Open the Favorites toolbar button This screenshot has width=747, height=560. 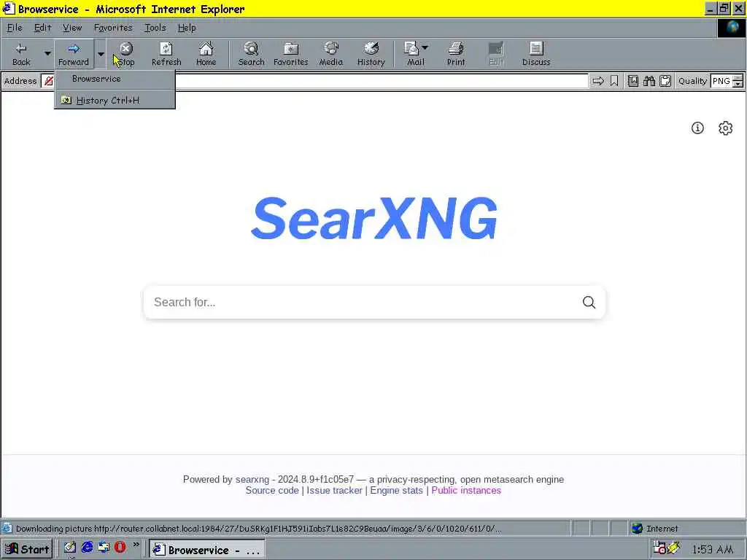[290, 54]
